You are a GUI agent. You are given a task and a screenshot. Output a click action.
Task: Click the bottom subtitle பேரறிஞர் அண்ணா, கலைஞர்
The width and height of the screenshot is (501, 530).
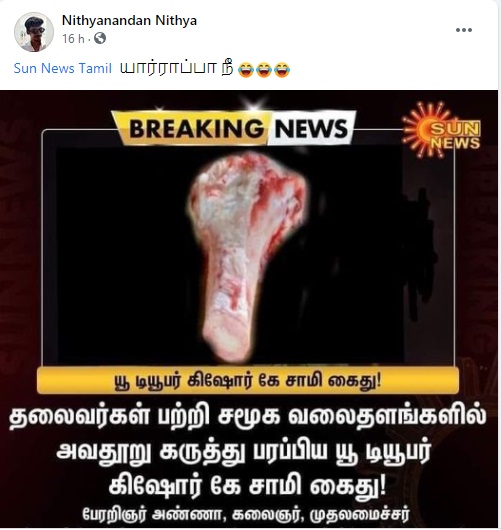[191, 514]
